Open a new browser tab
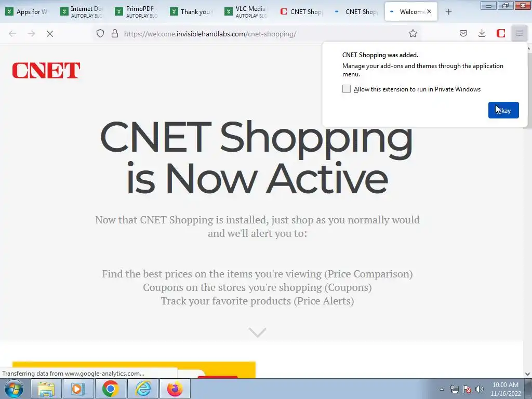This screenshot has height=399, width=532. pos(448,12)
